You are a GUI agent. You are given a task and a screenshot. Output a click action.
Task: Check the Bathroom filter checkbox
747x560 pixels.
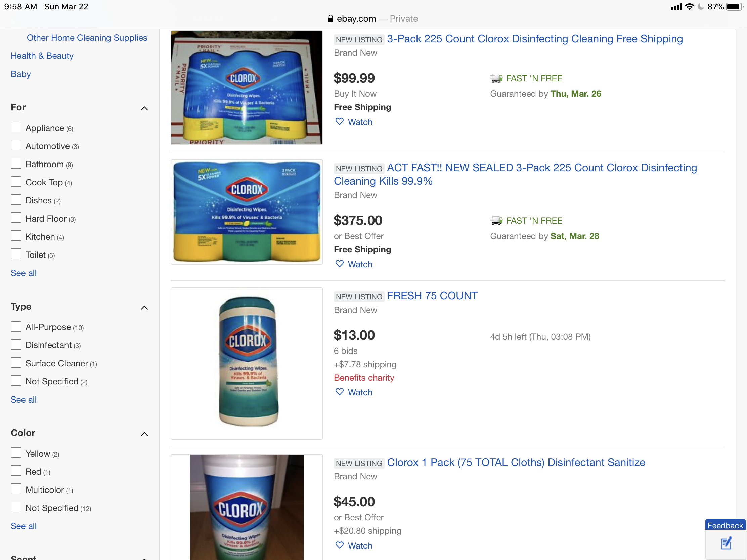coord(16,164)
